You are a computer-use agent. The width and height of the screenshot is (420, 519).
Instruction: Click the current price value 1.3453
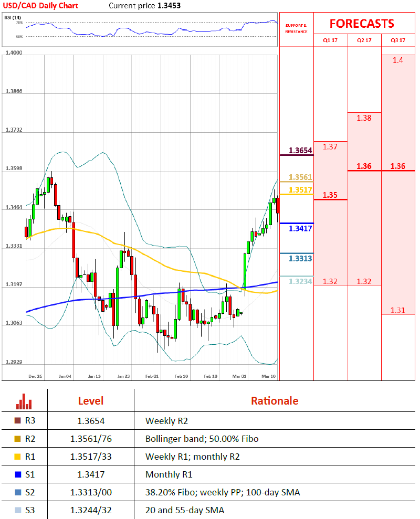tap(169, 6)
